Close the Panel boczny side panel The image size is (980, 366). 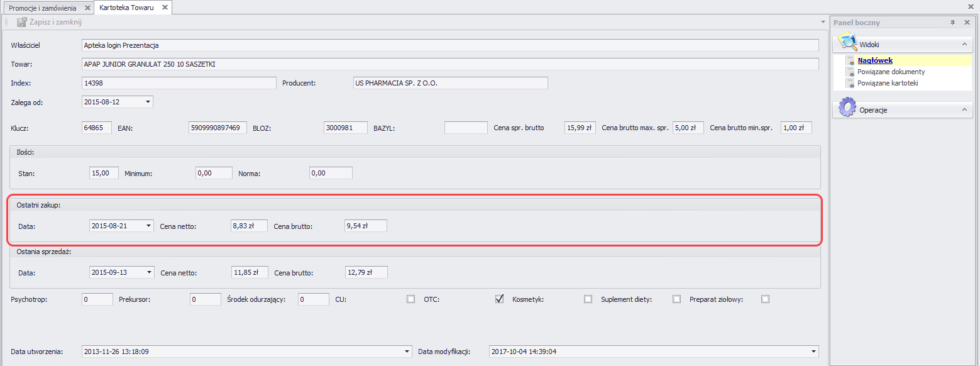pyautogui.click(x=966, y=23)
